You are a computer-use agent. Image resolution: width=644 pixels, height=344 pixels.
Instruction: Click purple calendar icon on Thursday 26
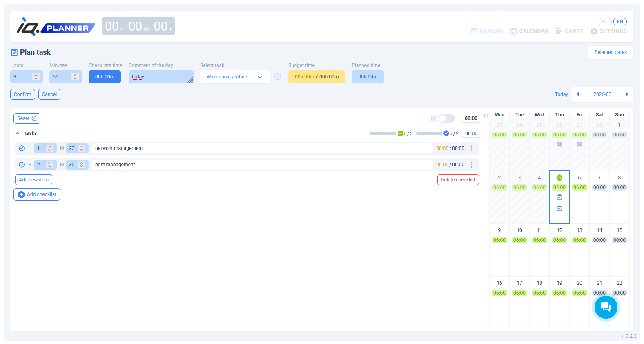(559, 145)
